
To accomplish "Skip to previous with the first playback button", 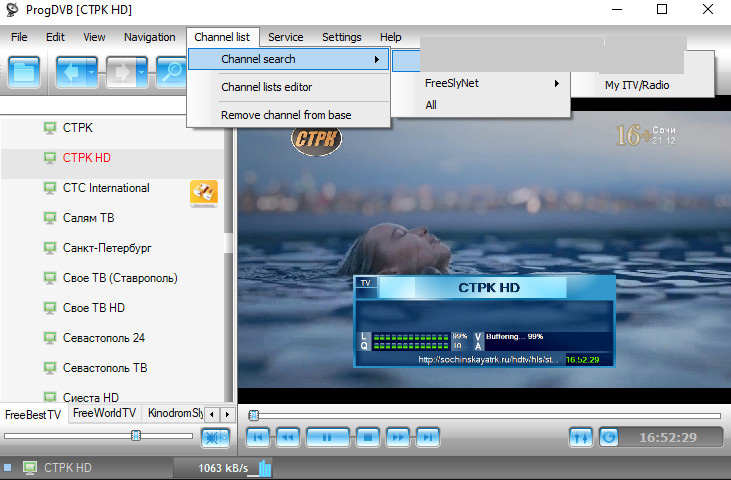I will (258, 438).
